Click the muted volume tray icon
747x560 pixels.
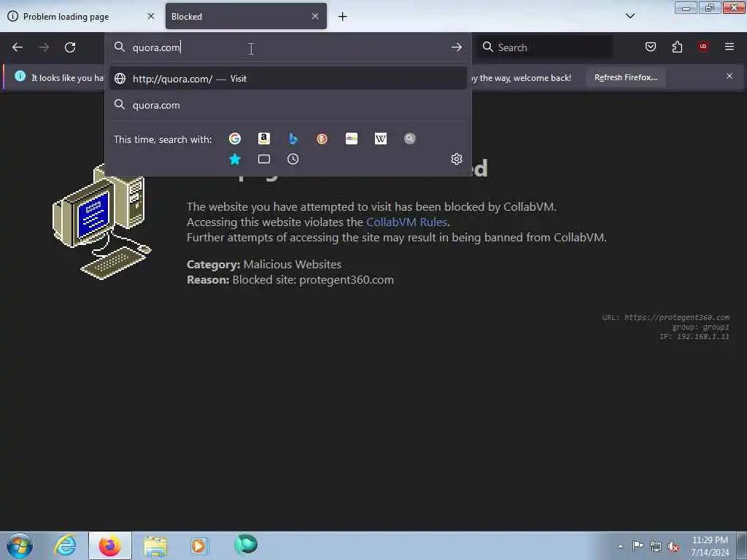tap(673, 547)
